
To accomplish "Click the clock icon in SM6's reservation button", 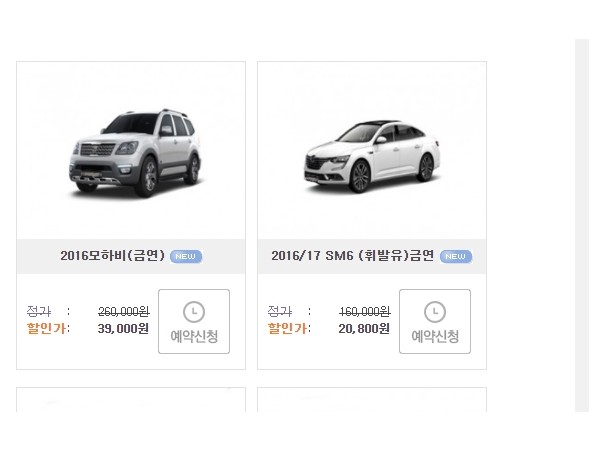I will click(x=435, y=311).
